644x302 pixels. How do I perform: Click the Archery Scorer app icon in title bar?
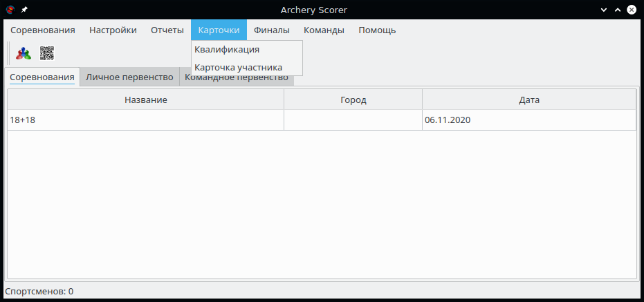tap(10, 10)
